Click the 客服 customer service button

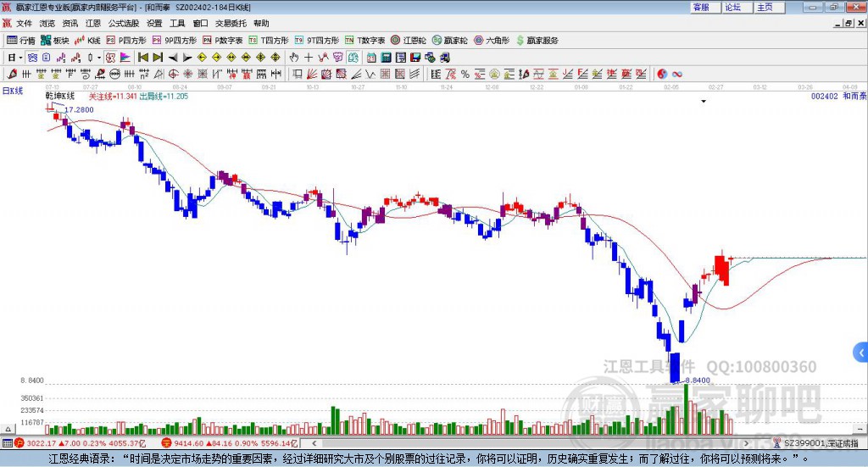701,7
